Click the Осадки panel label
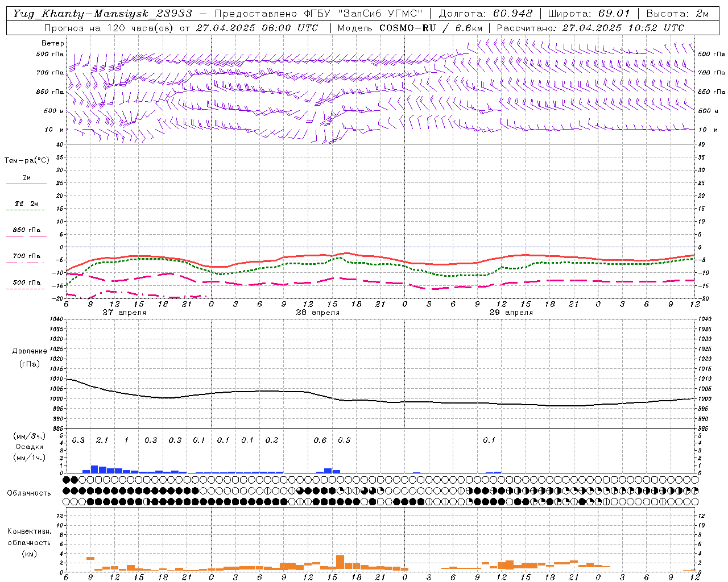The image size is (728, 582). (29, 447)
